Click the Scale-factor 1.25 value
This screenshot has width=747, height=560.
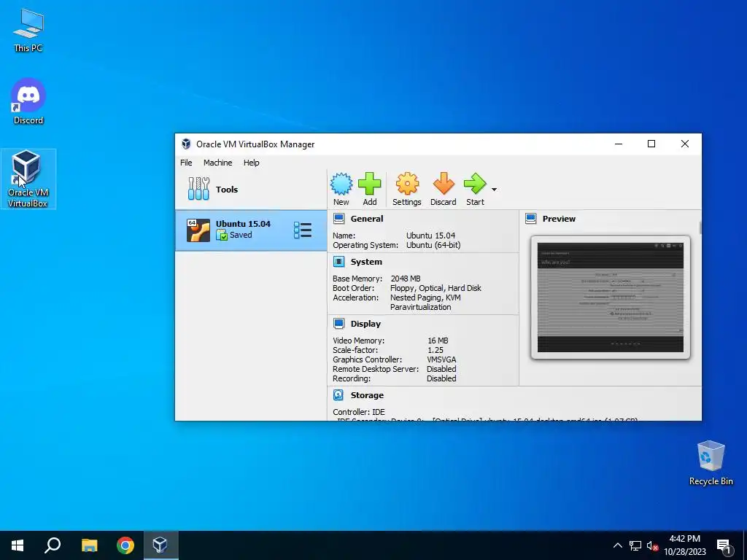[x=435, y=350]
